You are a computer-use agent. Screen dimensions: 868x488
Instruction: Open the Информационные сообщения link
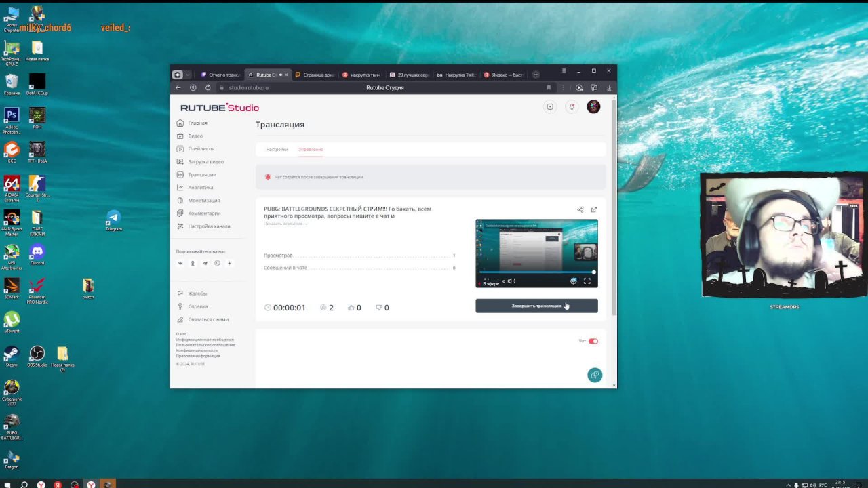pos(205,340)
